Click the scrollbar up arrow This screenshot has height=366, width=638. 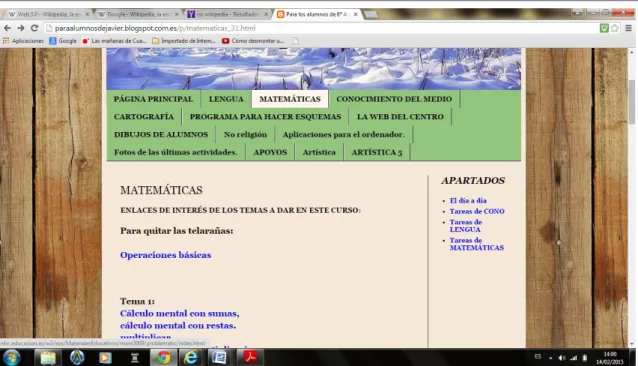[631, 52]
